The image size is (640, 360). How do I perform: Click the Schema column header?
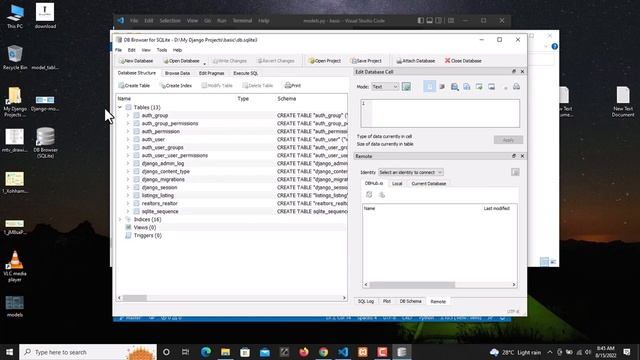pyautogui.click(x=287, y=99)
